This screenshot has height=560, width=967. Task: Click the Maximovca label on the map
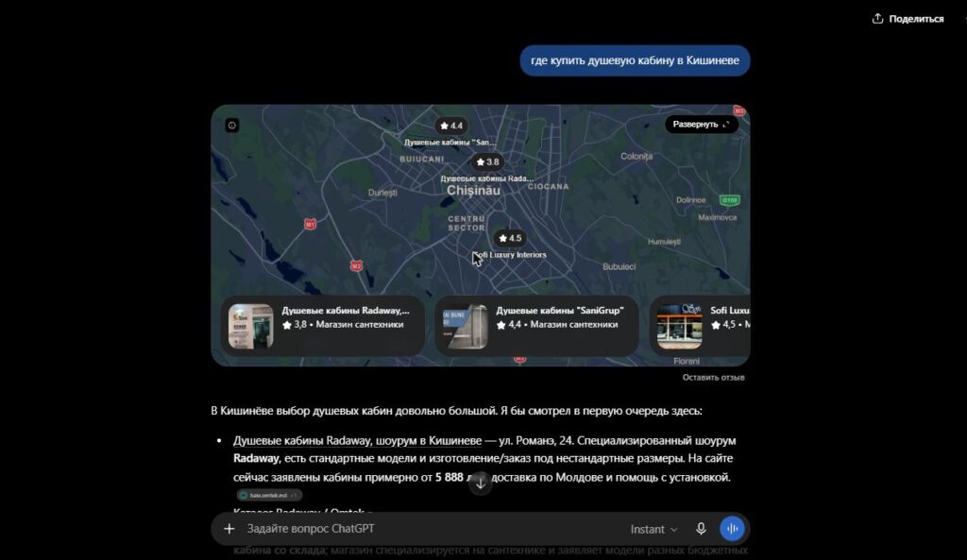[718, 218]
